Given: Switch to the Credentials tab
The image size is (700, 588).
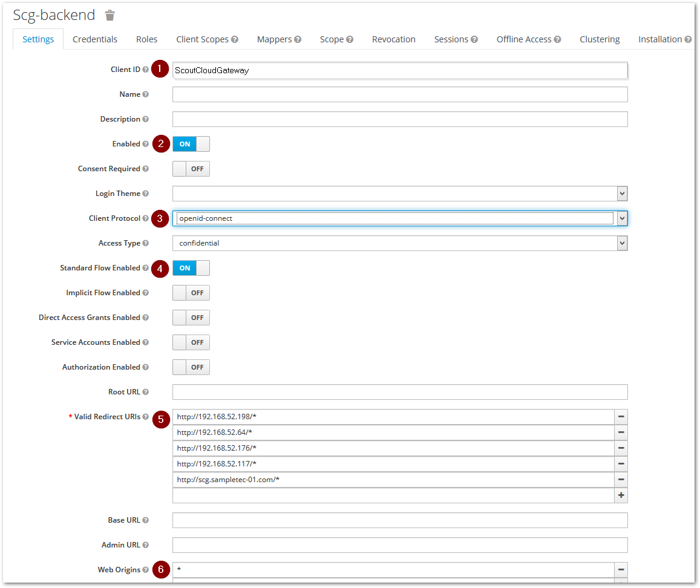Looking at the screenshot, I should click(x=95, y=39).
